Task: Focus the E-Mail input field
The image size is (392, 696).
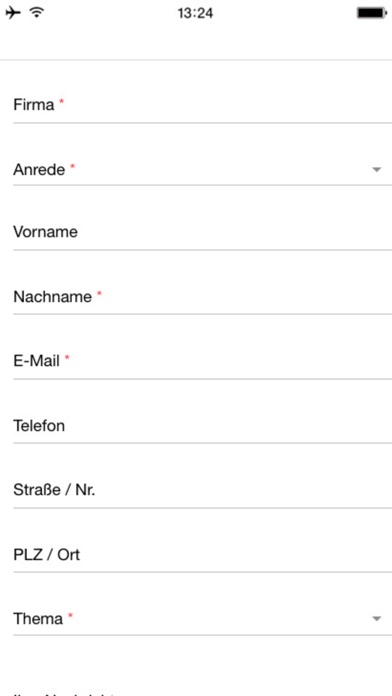Action: coord(202,361)
